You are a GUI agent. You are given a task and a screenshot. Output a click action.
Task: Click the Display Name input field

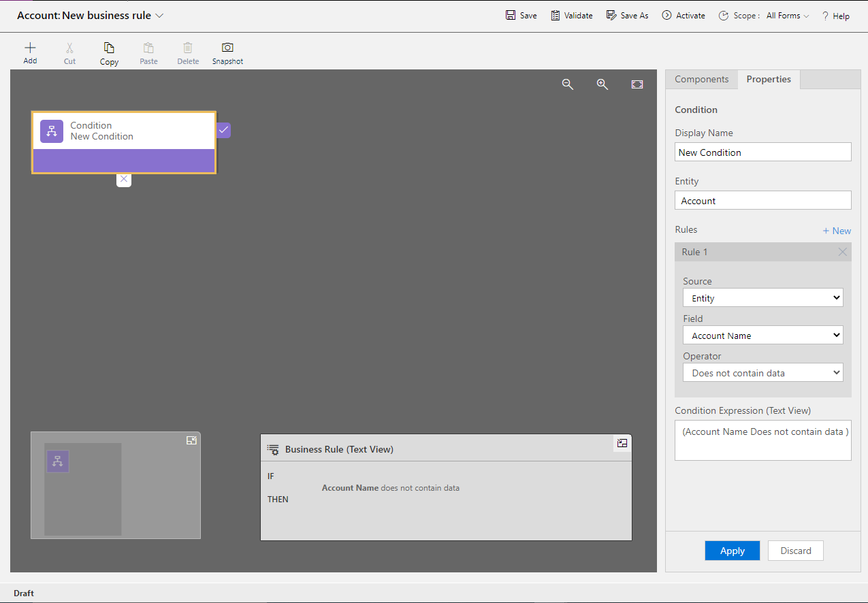pyautogui.click(x=762, y=152)
